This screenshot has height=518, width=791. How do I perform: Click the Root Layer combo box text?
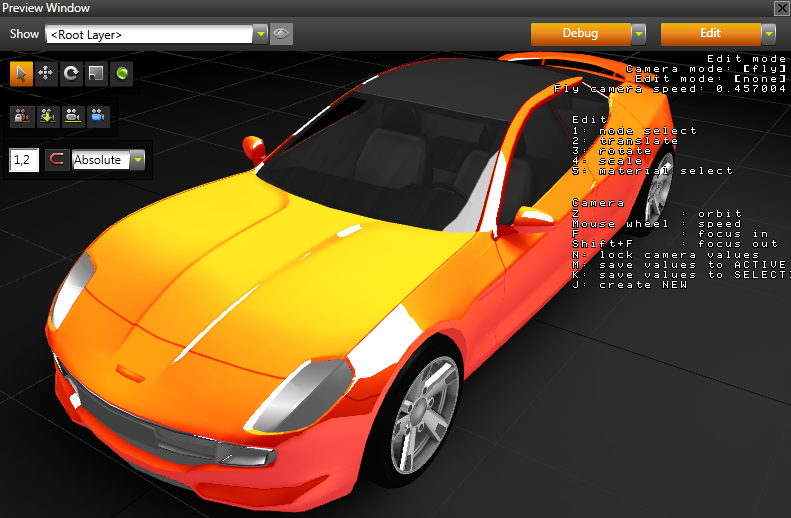point(148,34)
